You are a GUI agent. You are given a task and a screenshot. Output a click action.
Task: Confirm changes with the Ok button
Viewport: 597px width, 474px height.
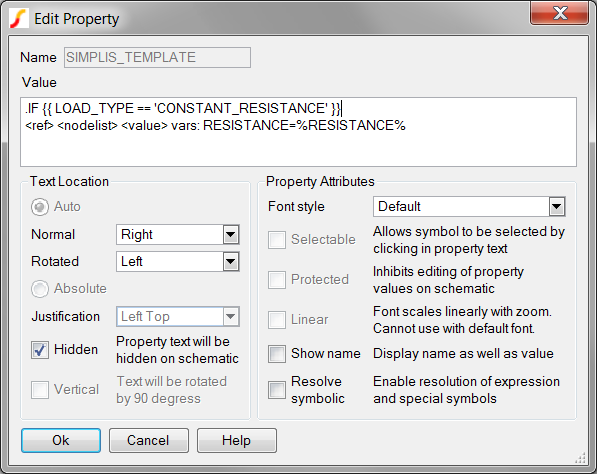click(x=61, y=440)
